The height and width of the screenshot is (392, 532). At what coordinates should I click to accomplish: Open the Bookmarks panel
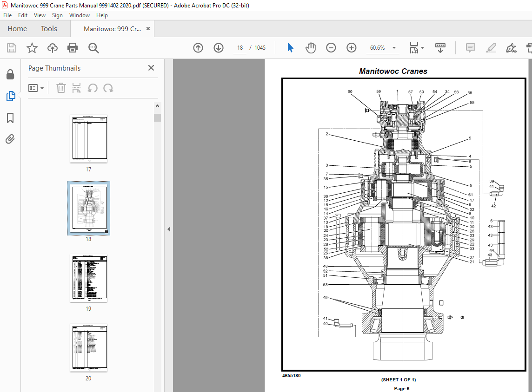click(x=10, y=118)
